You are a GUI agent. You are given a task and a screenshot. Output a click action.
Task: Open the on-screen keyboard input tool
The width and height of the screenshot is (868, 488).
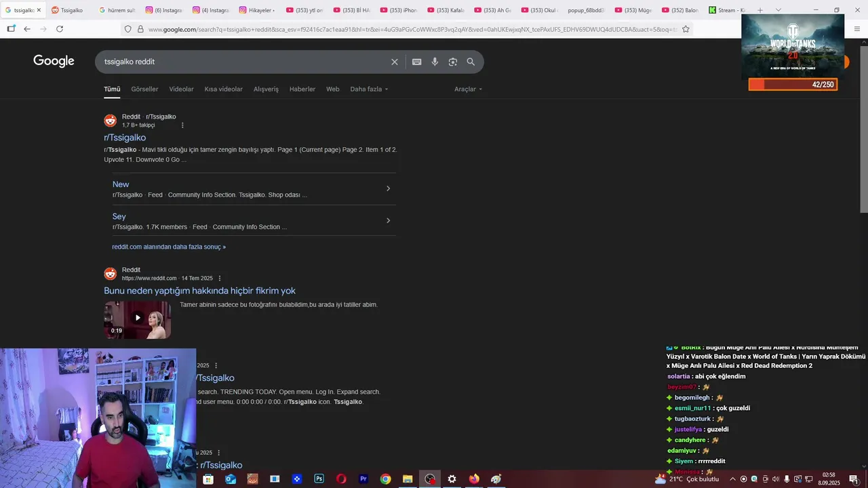(x=416, y=62)
